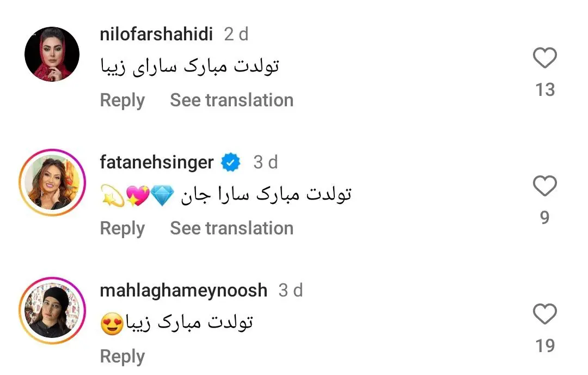Reply to nilofarshahidi's comment
588x375 pixels.
pos(122,100)
